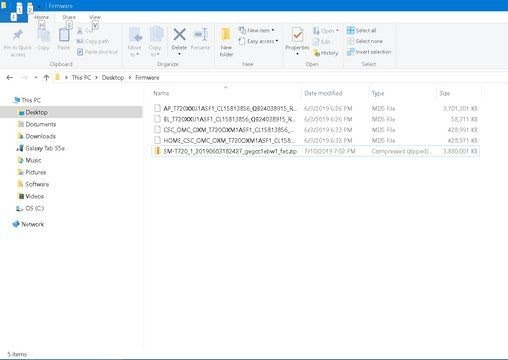Click the Rename icon
Viewport: 508px width, 360px height.
click(x=201, y=35)
